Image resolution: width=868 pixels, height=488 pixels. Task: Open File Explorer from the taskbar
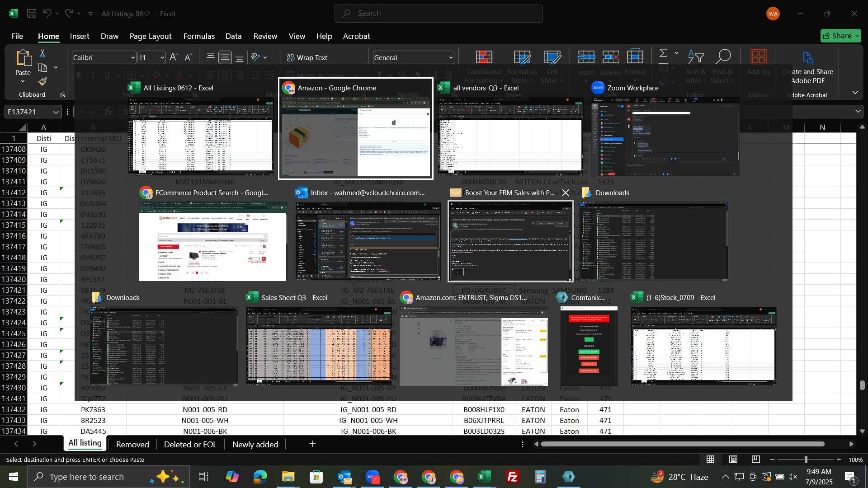pos(288,477)
